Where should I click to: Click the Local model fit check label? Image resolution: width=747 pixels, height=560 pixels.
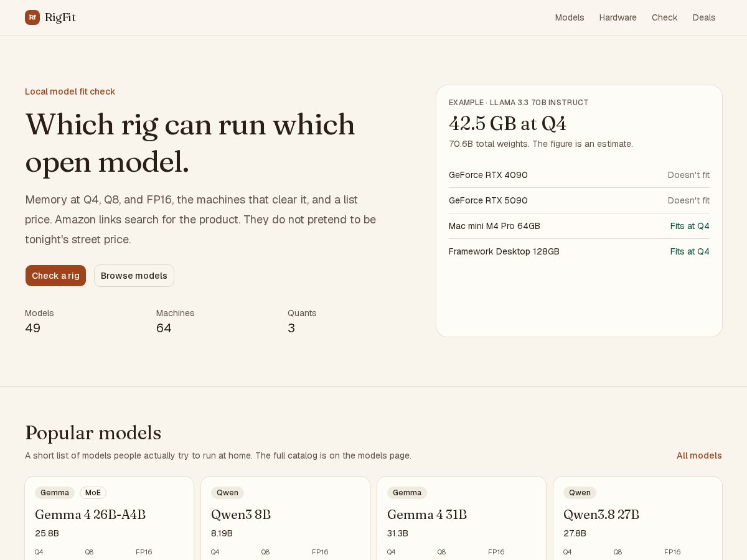(x=70, y=91)
